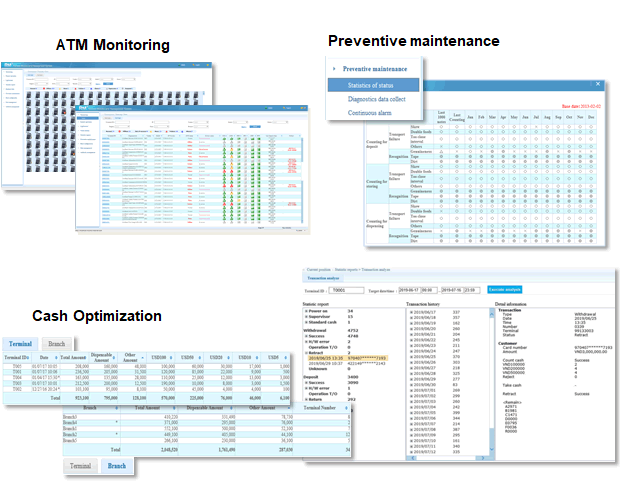Expand the Power on node
Viewport: 620px width, 498px height.
[306, 311]
